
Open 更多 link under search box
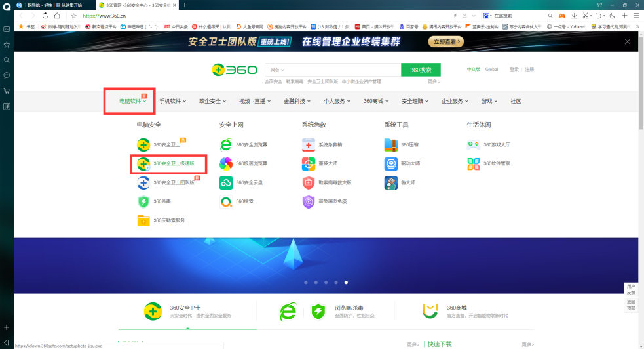coord(434,82)
